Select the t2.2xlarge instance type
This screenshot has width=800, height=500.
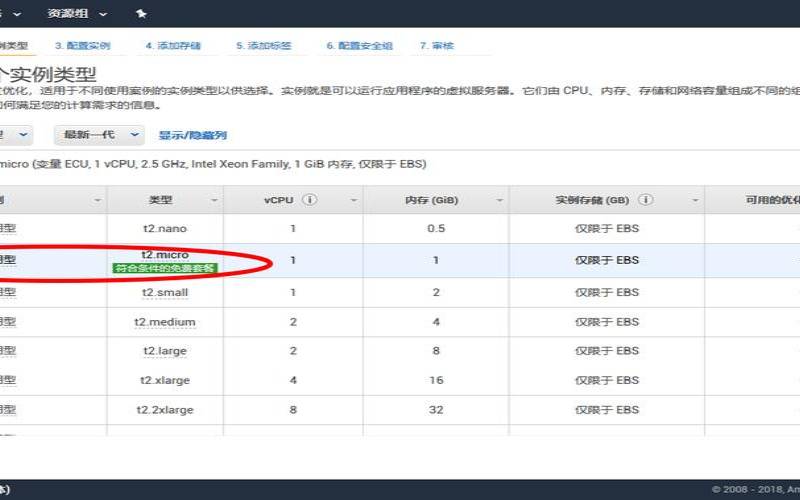click(165, 410)
